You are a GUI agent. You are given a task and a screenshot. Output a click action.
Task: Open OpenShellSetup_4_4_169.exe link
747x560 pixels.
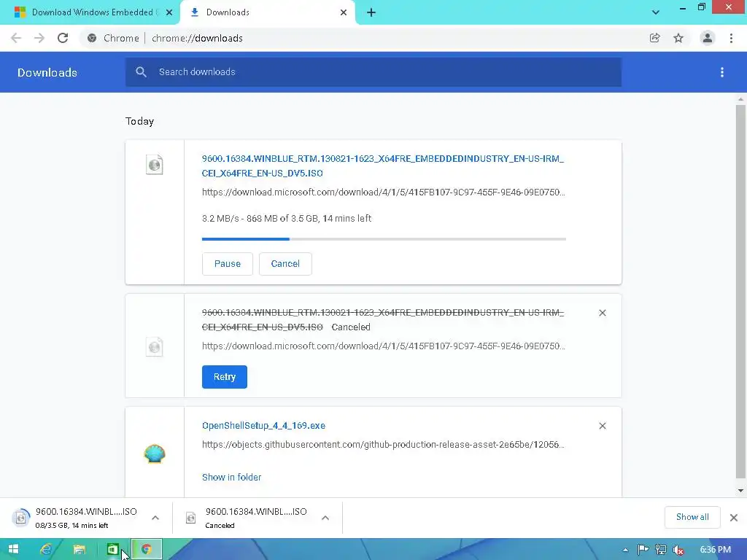coord(263,426)
